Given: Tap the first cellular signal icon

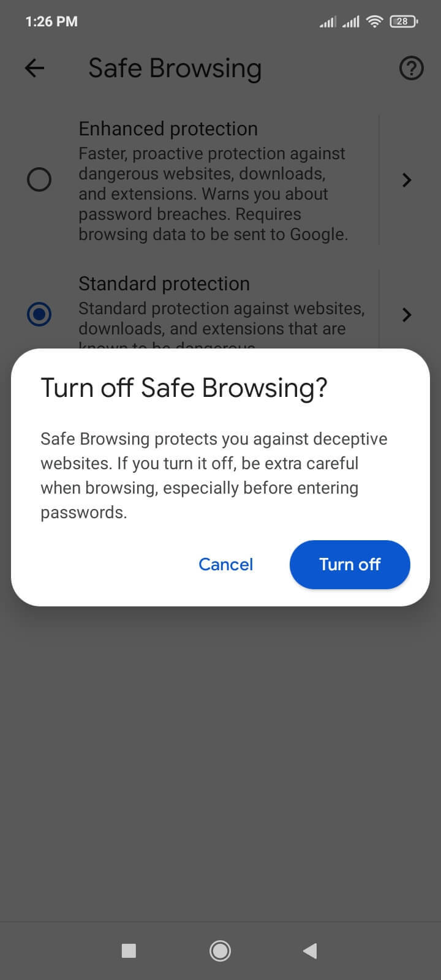Looking at the screenshot, I should (328, 22).
